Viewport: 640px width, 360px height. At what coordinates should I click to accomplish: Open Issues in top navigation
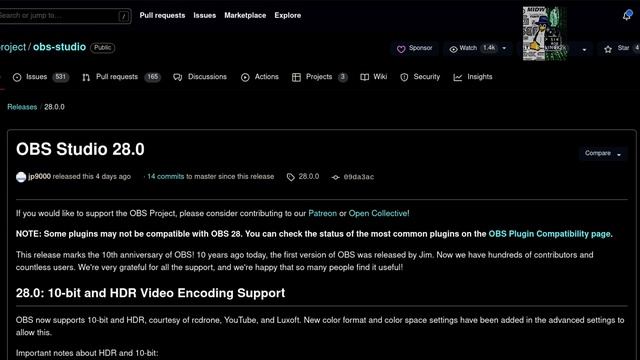pos(204,15)
